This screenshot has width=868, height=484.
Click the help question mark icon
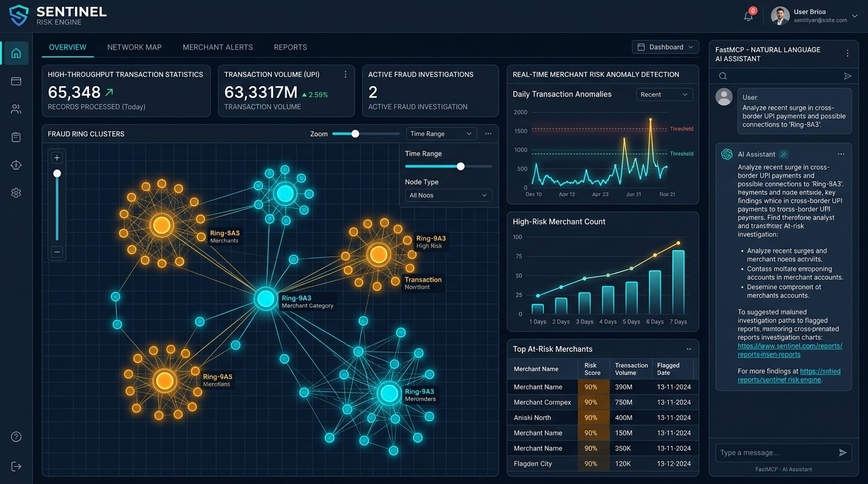(x=16, y=437)
